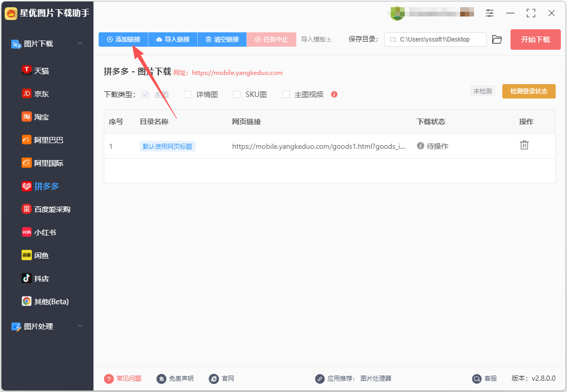
Task: Click the 导入链接 import link button
Action: point(173,40)
